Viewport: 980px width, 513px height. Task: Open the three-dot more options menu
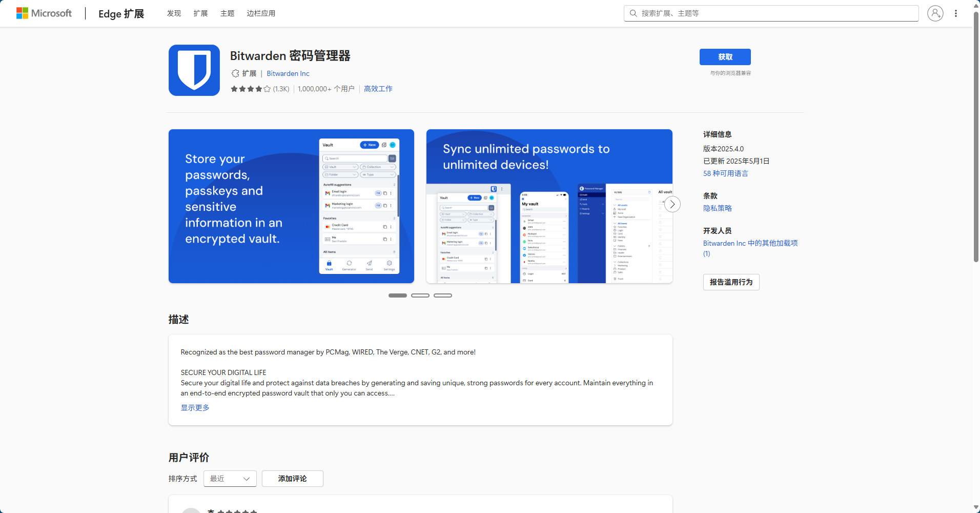(x=955, y=13)
